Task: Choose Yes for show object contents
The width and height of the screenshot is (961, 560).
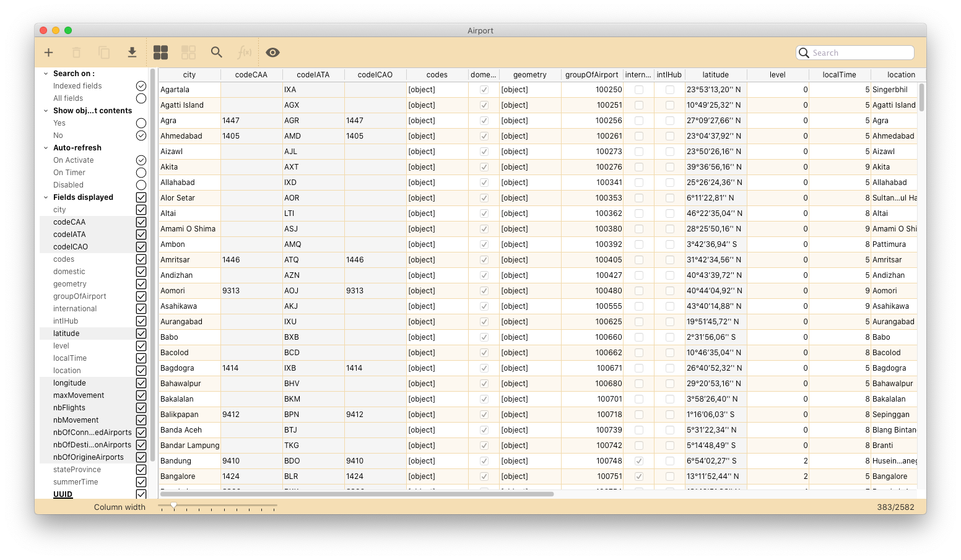Action: (141, 123)
